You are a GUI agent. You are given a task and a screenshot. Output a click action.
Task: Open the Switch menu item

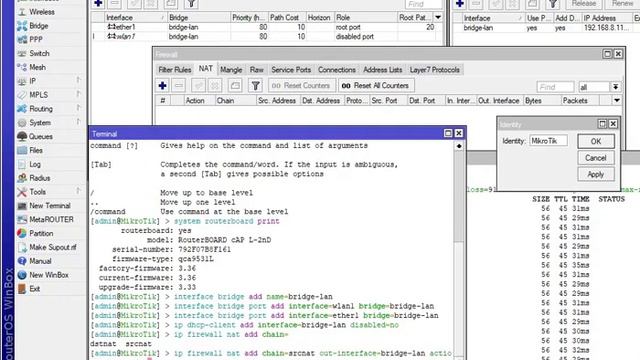(39, 53)
